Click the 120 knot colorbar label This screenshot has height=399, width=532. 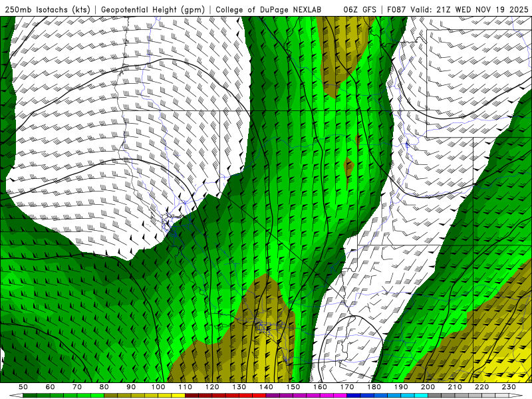(x=212, y=387)
